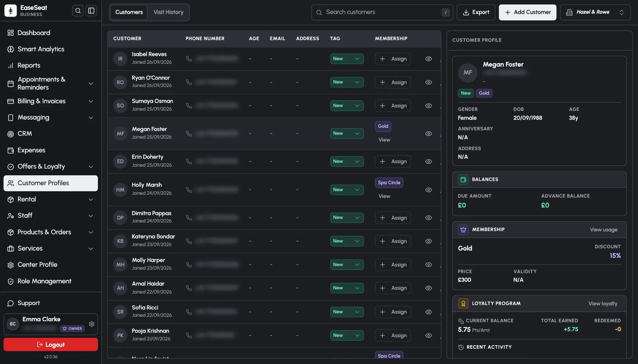638x364 pixels.
Task: Open Smart Analytics in the sidebar
Action: click(51, 49)
